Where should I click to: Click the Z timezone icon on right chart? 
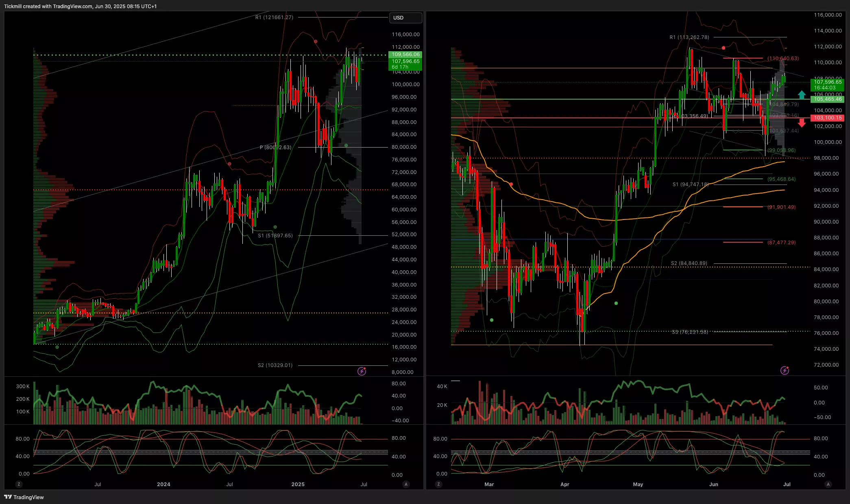[x=438, y=484]
